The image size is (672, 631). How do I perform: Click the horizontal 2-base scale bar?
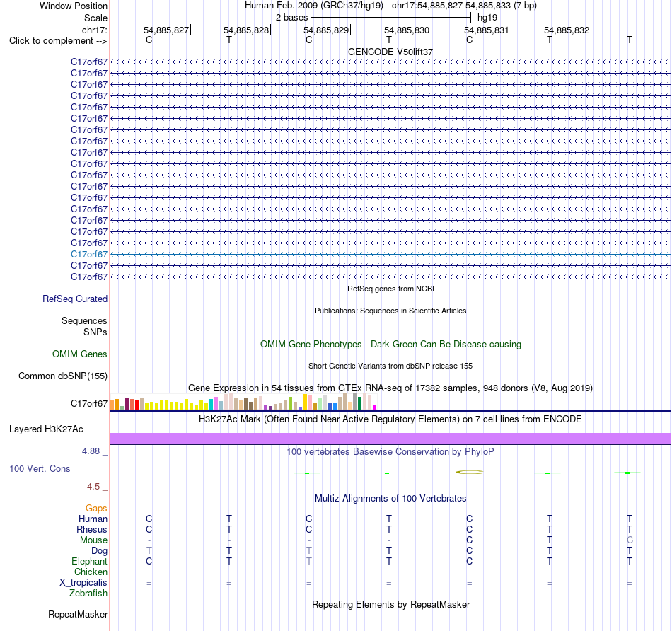pyautogui.click(x=391, y=18)
